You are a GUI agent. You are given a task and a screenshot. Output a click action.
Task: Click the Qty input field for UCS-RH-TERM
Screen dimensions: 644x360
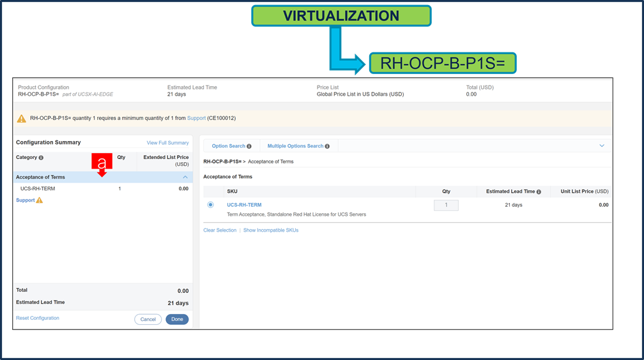[446, 206]
